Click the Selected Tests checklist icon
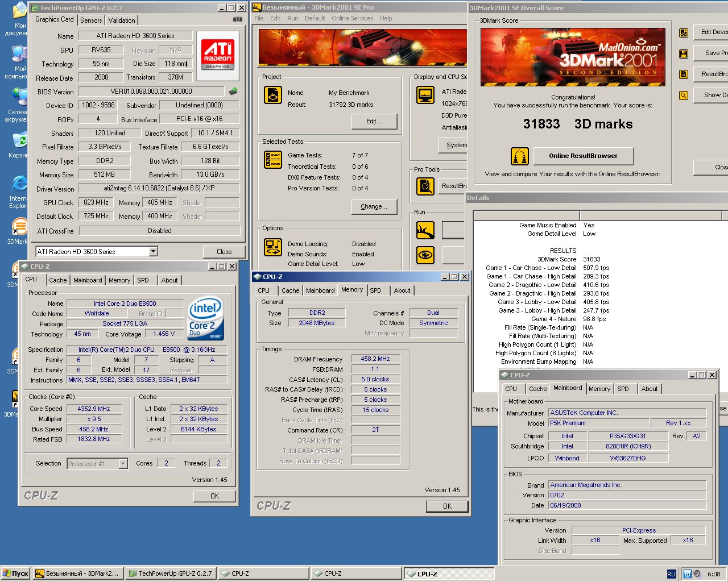The height and width of the screenshot is (582, 728). coord(273,160)
